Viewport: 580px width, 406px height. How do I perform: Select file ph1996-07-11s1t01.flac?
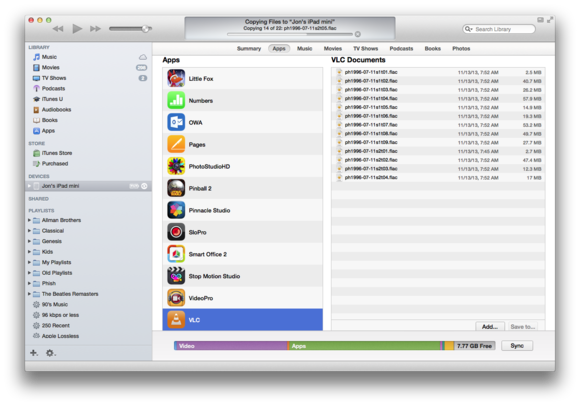click(438, 72)
